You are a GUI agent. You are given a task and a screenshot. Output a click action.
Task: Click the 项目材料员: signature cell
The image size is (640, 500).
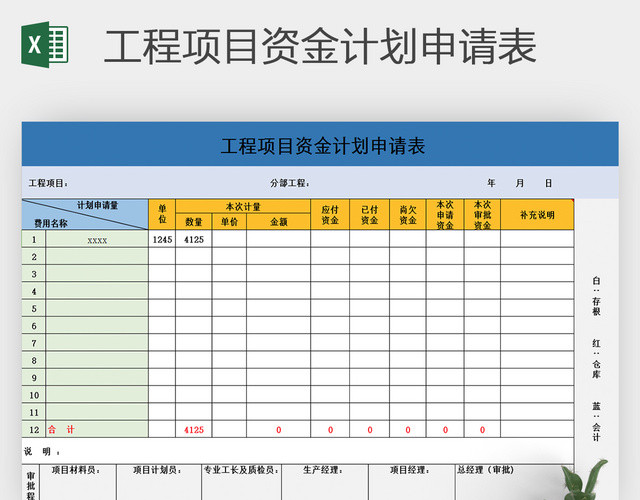point(78,482)
